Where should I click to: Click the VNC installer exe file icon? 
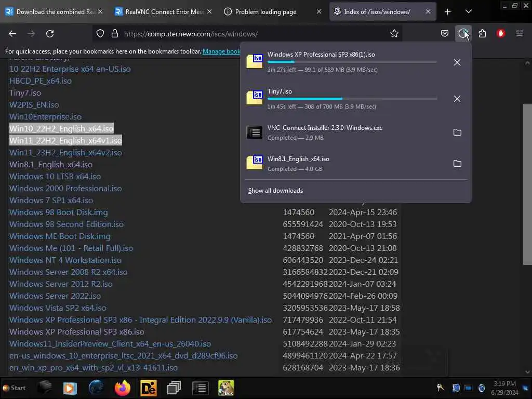coord(255,132)
